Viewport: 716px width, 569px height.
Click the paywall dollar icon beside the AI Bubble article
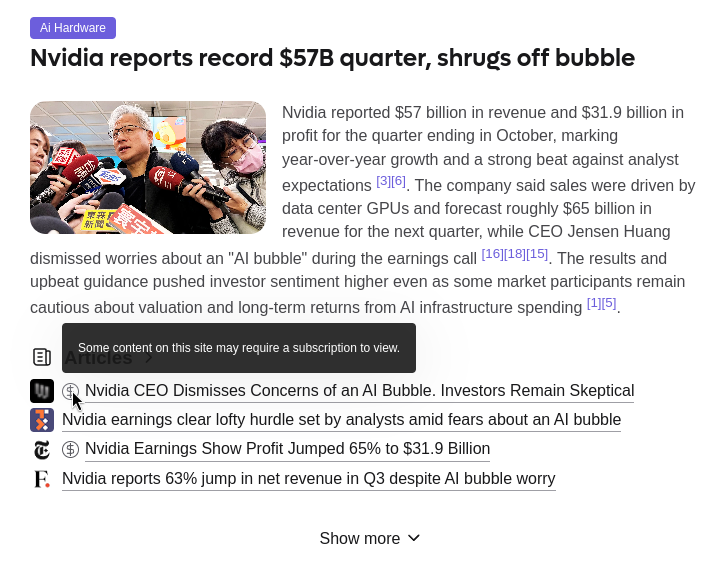click(70, 391)
